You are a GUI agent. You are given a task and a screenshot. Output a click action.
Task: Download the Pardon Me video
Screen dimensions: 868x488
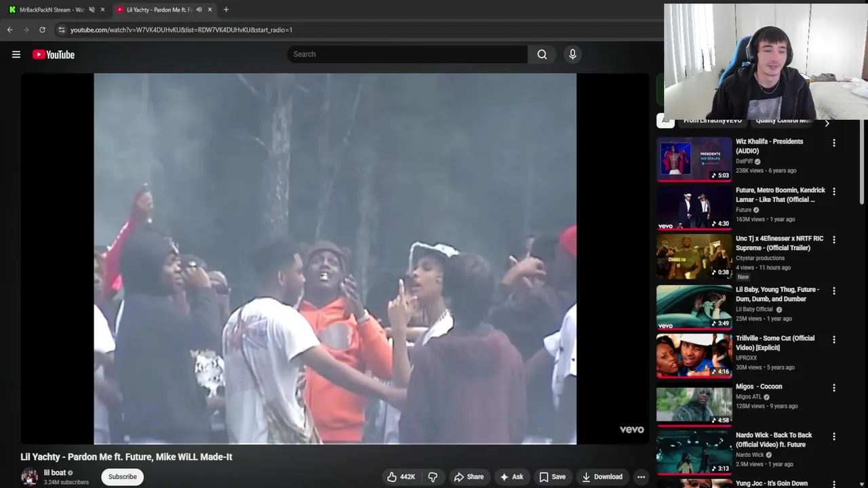click(x=602, y=476)
